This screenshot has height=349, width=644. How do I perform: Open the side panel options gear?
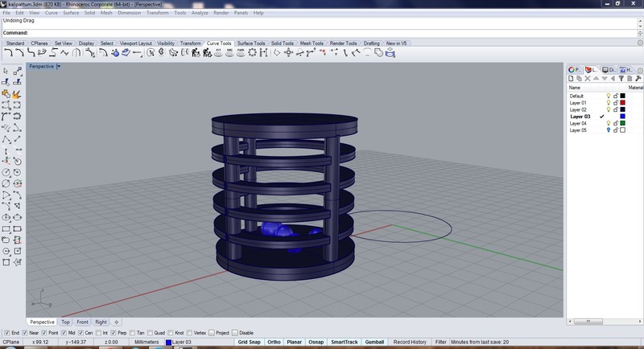640,70
